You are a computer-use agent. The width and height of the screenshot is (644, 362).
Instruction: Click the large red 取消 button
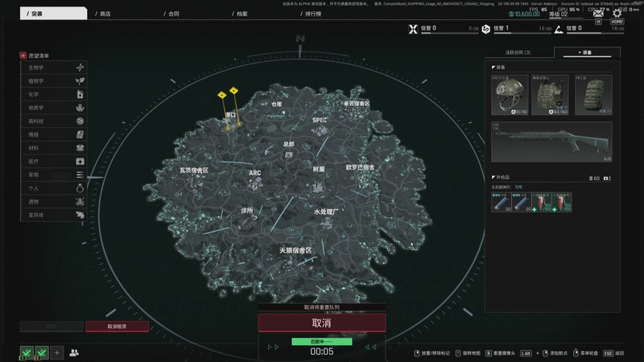(321, 323)
